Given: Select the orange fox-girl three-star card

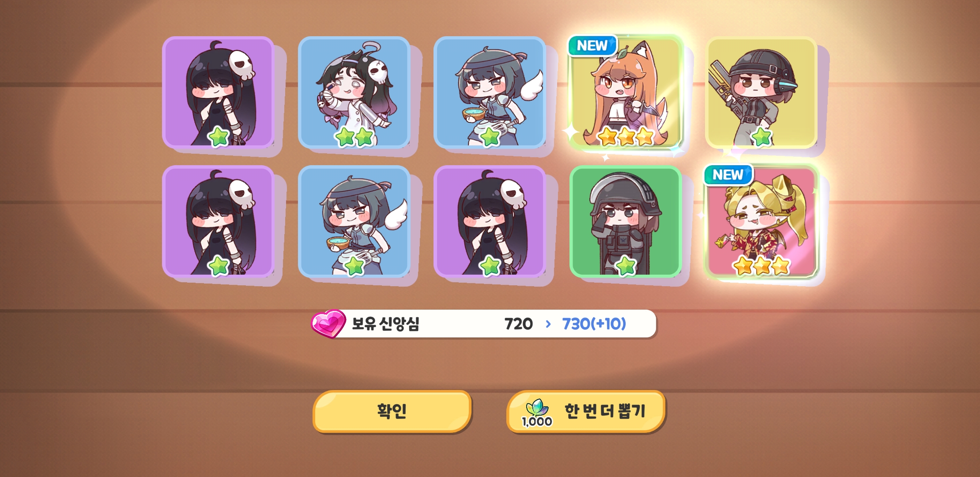Looking at the screenshot, I should [626, 93].
